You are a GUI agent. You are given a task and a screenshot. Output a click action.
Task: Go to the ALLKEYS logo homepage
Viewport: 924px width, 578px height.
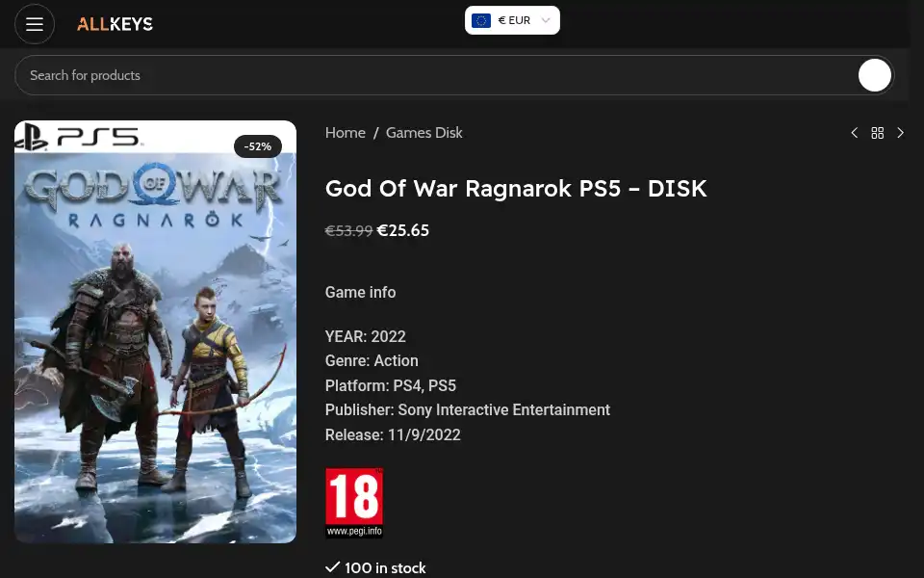point(115,24)
